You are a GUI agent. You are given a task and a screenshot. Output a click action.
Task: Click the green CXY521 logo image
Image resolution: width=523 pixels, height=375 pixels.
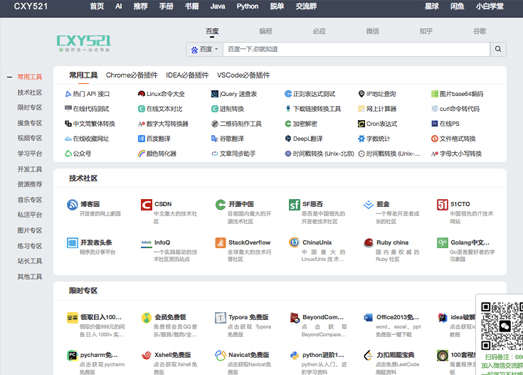84,43
